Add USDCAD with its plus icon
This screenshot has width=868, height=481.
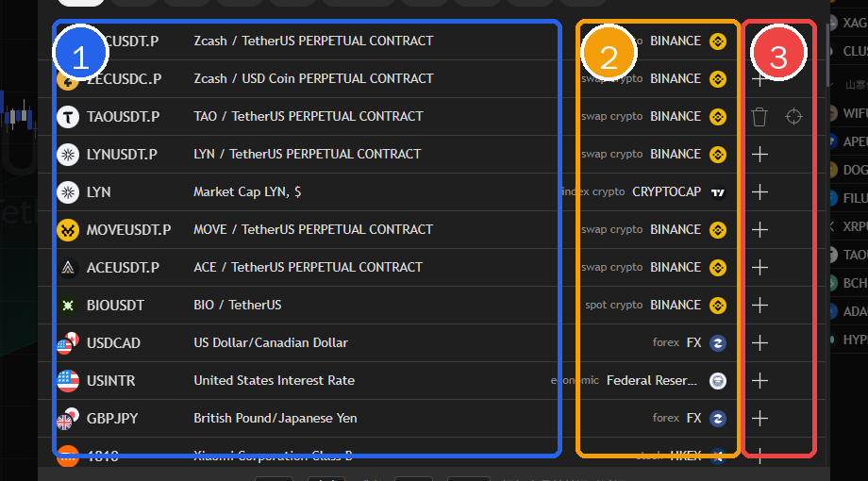tap(760, 343)
